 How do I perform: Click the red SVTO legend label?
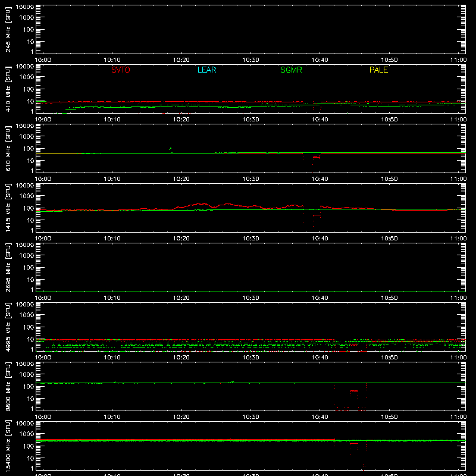click(121, 70)
